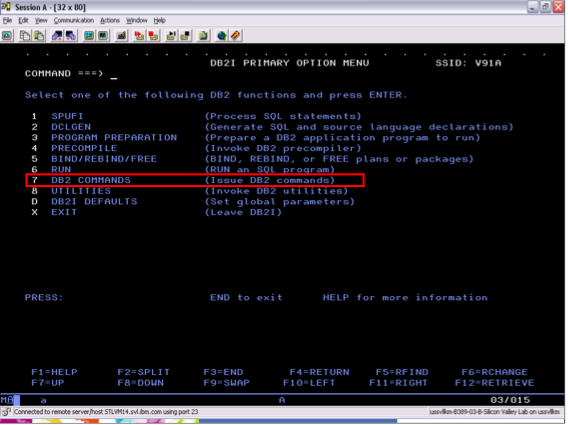
Task: Click the F2=SPLIT key label
Action: (x=143, y=372)
